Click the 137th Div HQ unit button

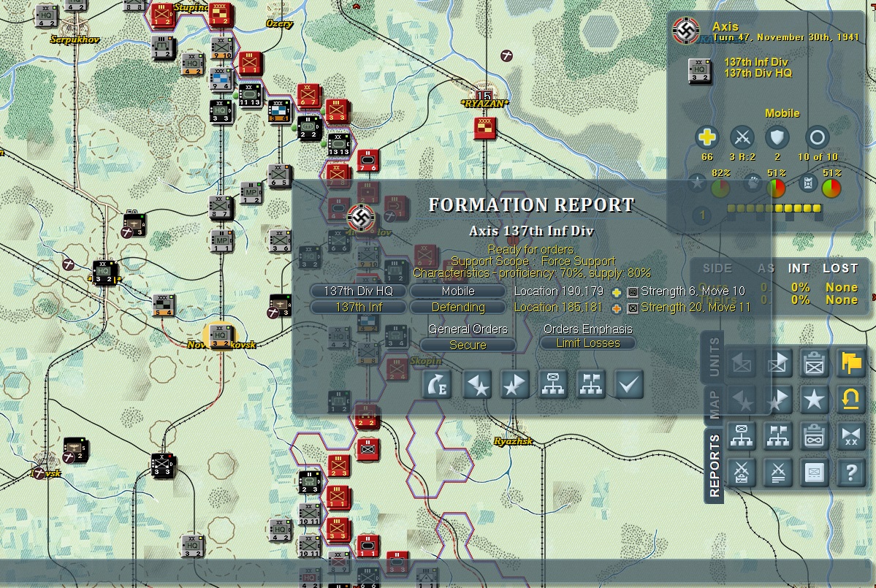click(x=358, y=291)
